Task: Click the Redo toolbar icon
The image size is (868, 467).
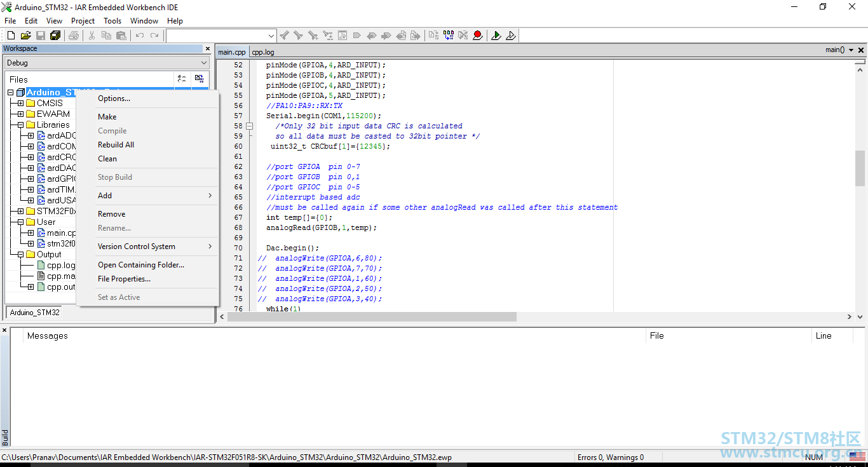Action: click(154, 36)
